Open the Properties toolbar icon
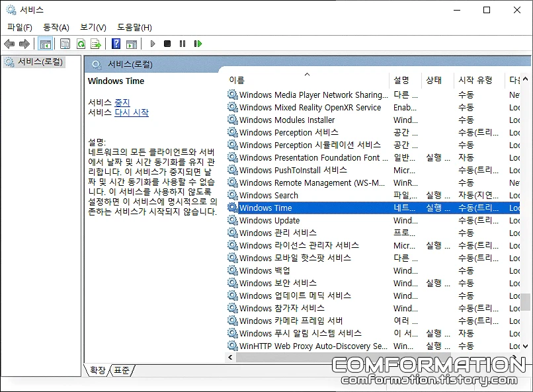533x392 pixels. point(65,44)
